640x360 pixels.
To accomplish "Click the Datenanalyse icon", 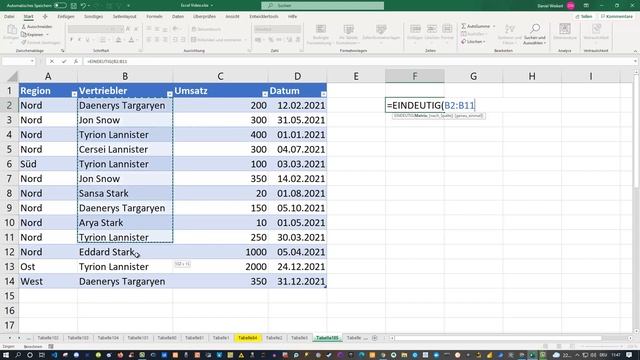I will (x=565, y=29).
